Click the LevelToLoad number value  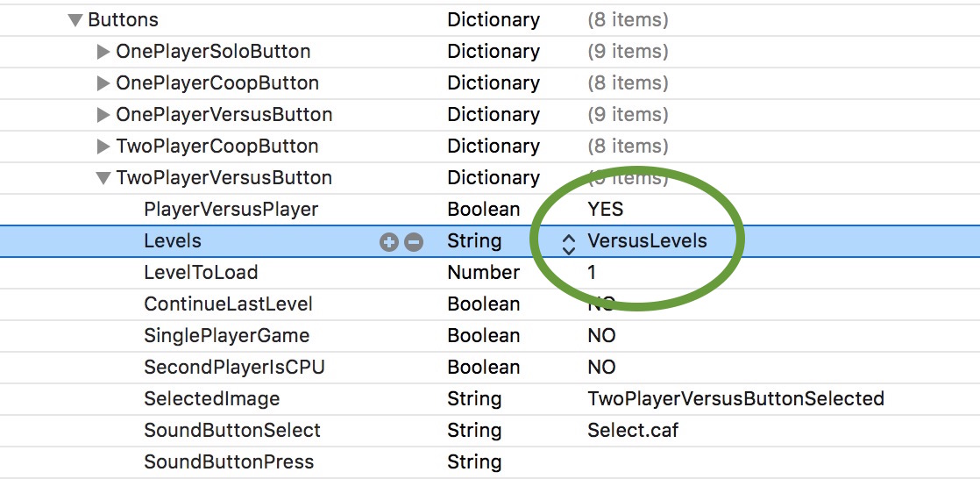pyautogui.click(x=592, y=273)
